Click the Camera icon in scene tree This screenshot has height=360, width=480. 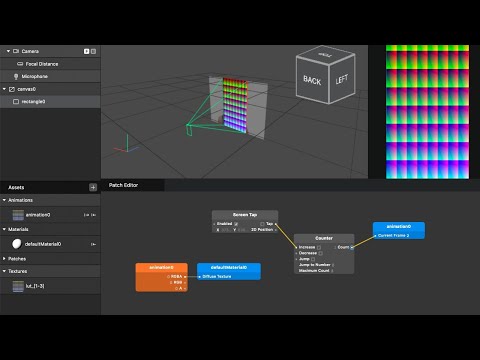(x=16, y=51)
